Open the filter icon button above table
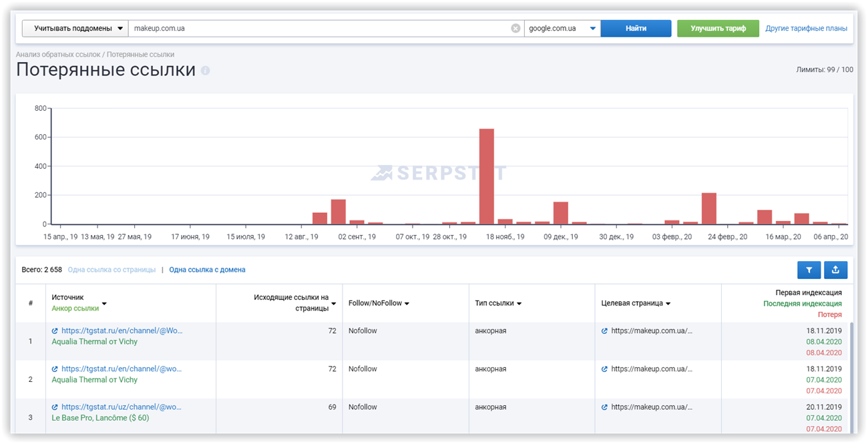 (x=809, y=270)
